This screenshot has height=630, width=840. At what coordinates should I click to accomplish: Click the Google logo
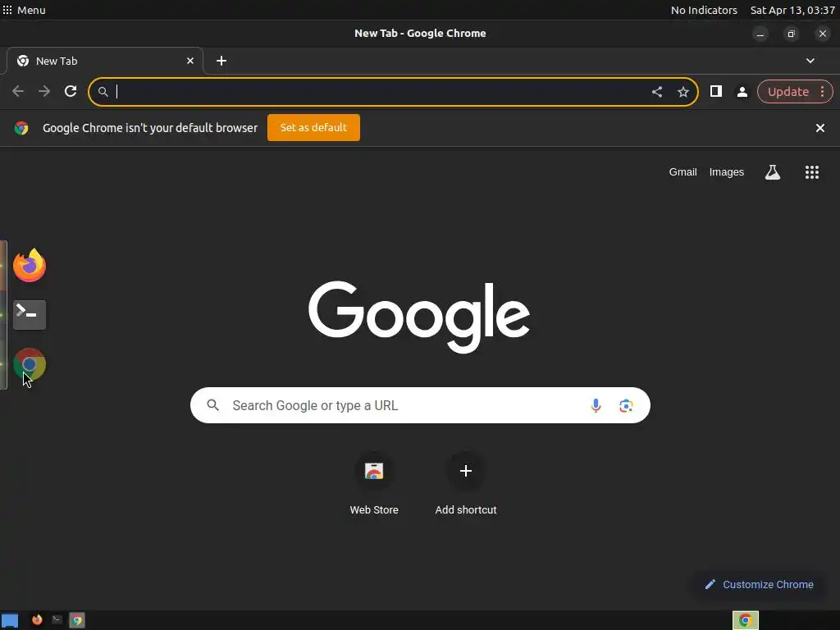point(419,317)
